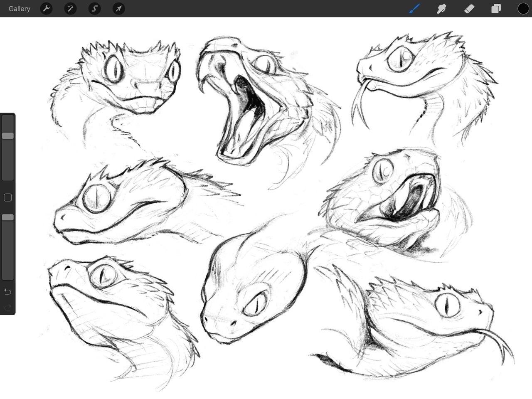Screen dimensions: 532x399
Task: Open the Actions wrench menu
Action: [46, 8]
